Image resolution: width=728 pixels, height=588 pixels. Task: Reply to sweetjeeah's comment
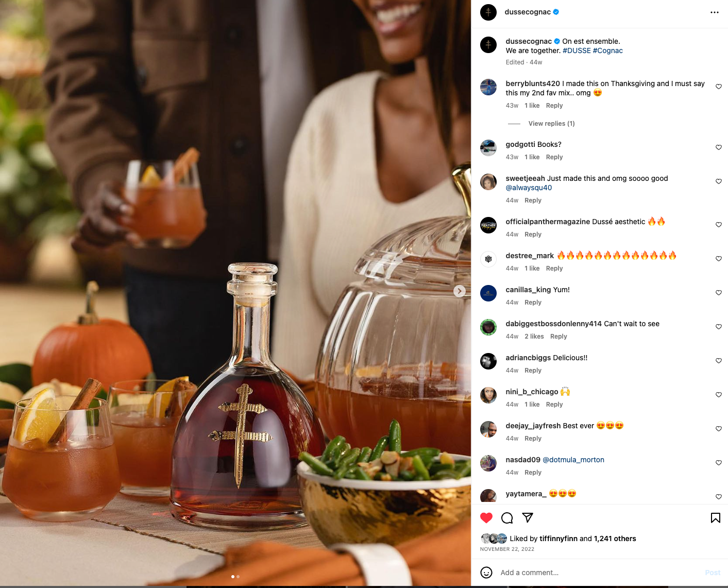533,200
